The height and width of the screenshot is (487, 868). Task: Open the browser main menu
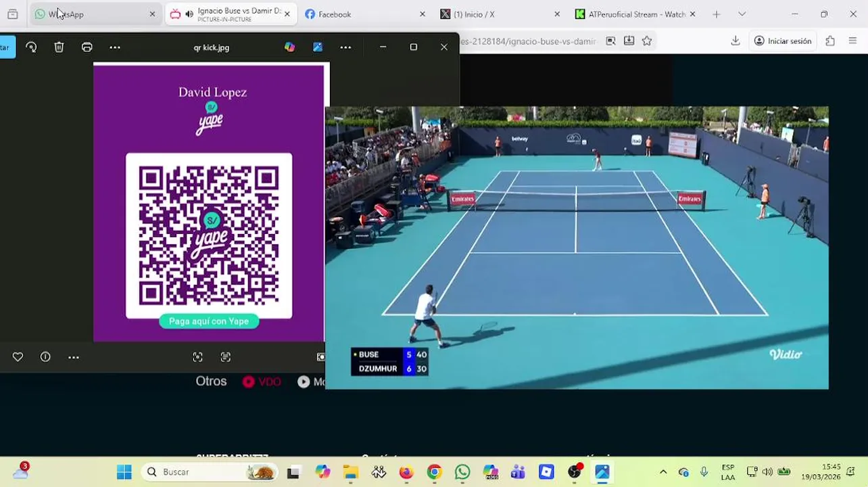coord(852,41)
